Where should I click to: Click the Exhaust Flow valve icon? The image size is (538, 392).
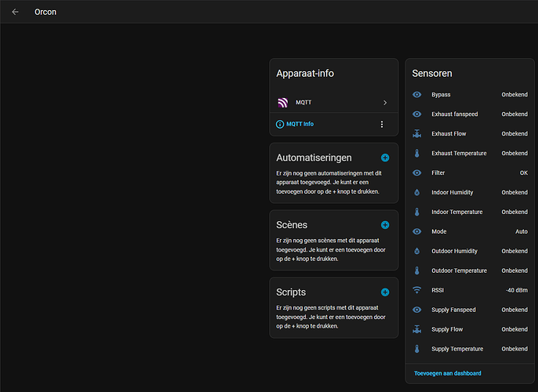[416, 134]
